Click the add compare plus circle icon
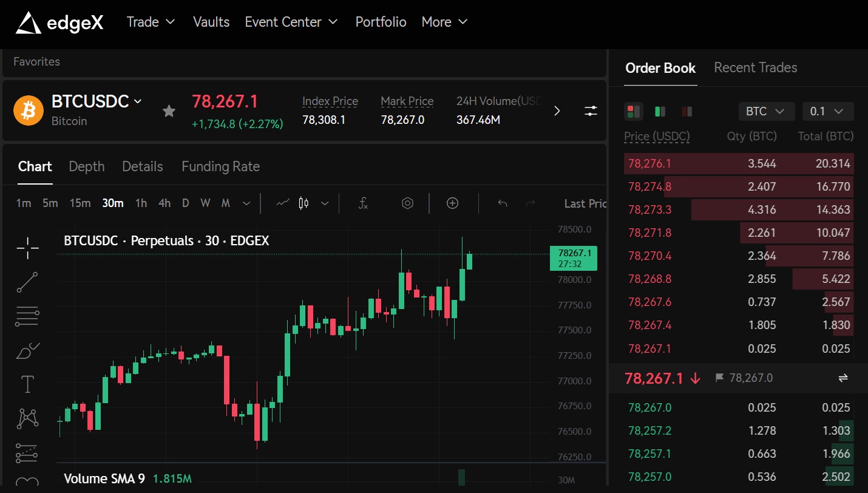Viewport: 868px width, 493px height. pos(452,203)
